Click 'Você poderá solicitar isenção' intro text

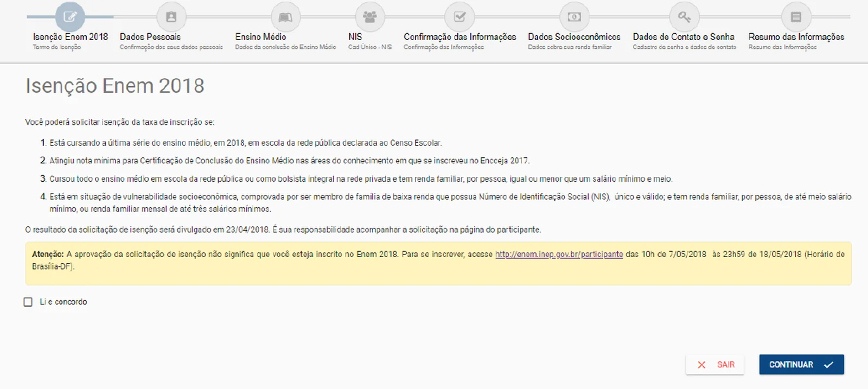(x=120, y=122)
